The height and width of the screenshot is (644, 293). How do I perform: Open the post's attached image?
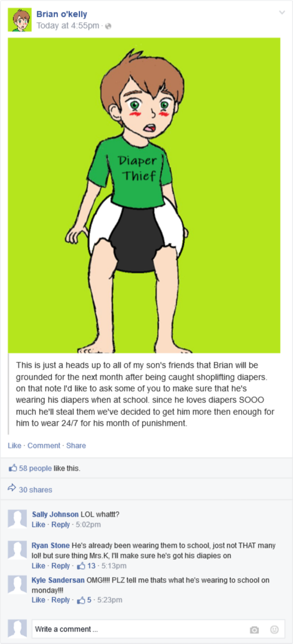144,195
